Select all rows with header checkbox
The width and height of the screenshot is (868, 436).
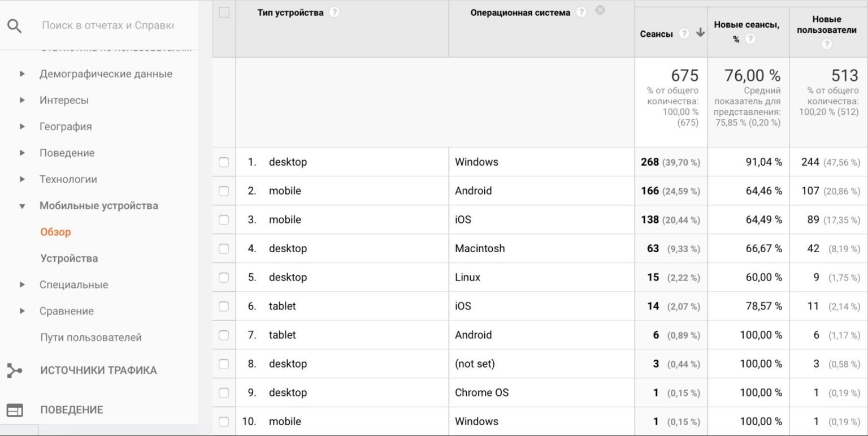(224, 12)
